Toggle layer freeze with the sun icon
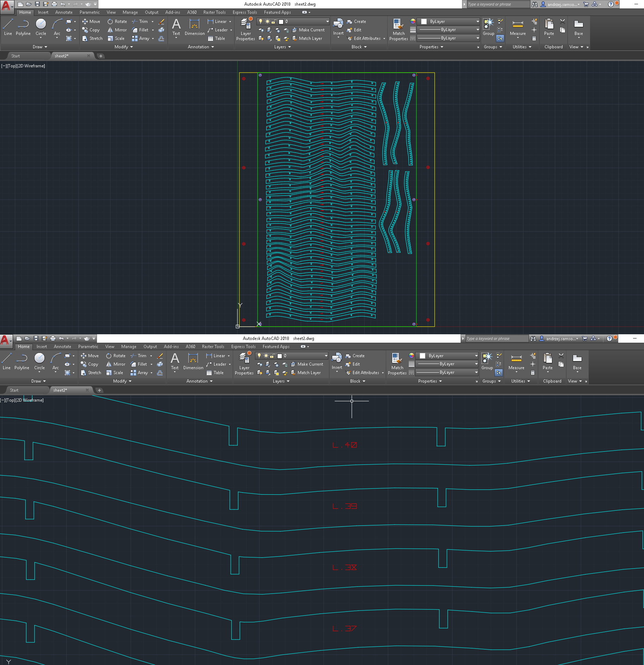Viewport: 644px width, 665px height. point(267,21)
